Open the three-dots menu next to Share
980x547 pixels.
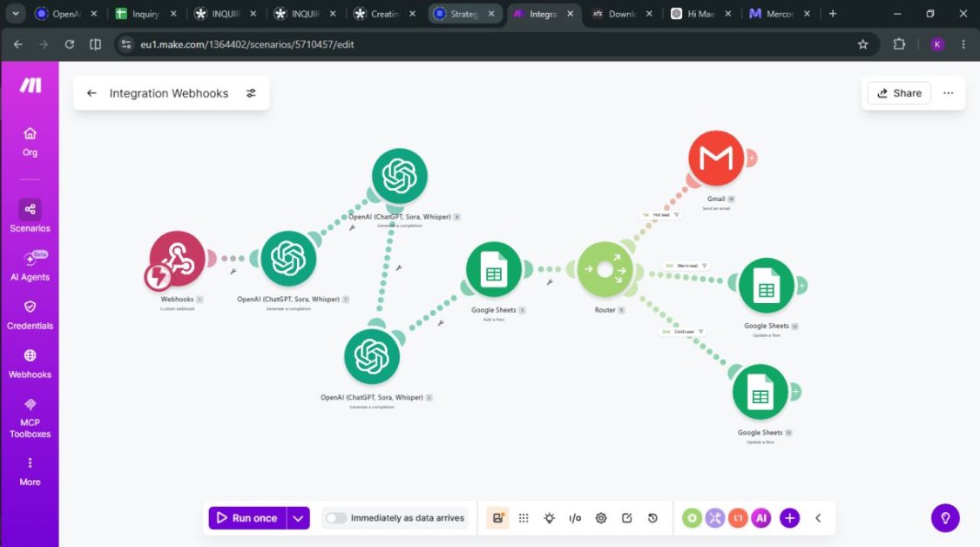pos(948,93)
